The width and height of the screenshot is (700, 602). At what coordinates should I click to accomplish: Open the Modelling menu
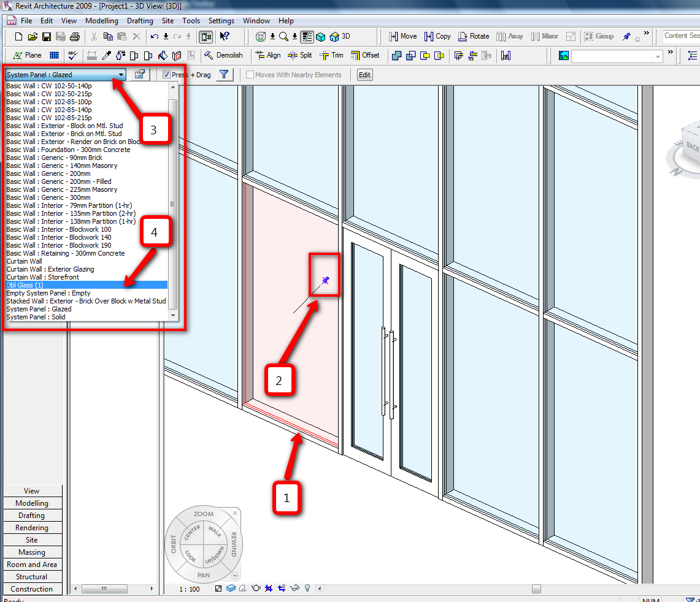pos(102,20)
